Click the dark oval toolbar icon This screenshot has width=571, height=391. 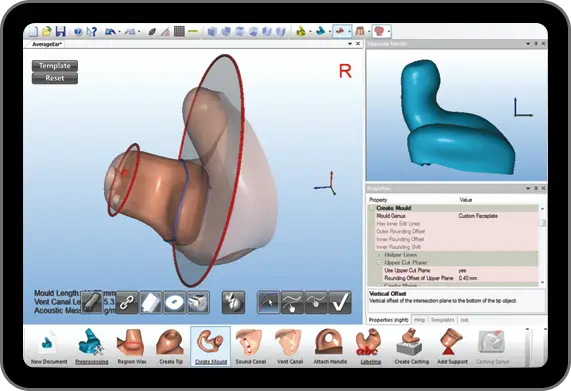tap(152, 32)
